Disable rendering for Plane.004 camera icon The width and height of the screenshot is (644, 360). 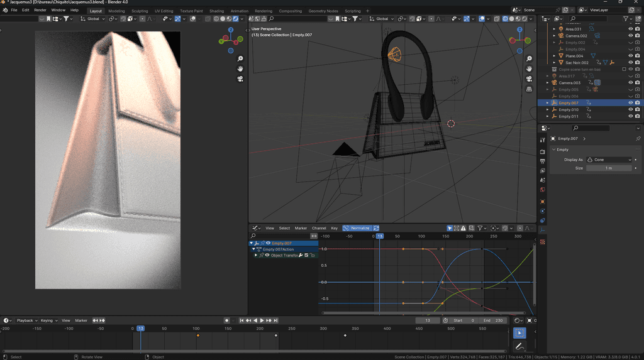pos(638,56)
